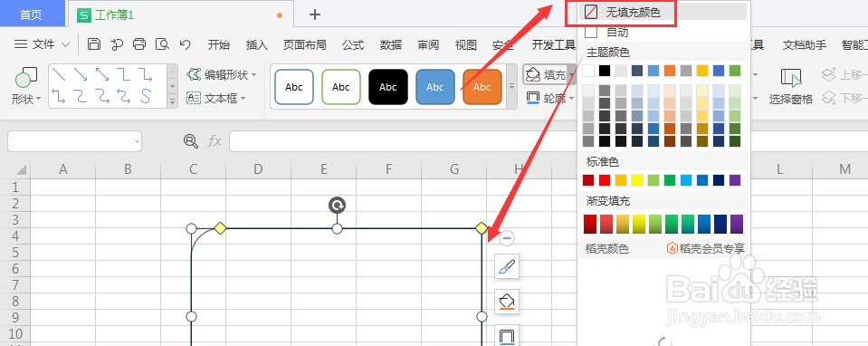
Task: Select the S-shaped curve line shape
Action: click(146, 96)
